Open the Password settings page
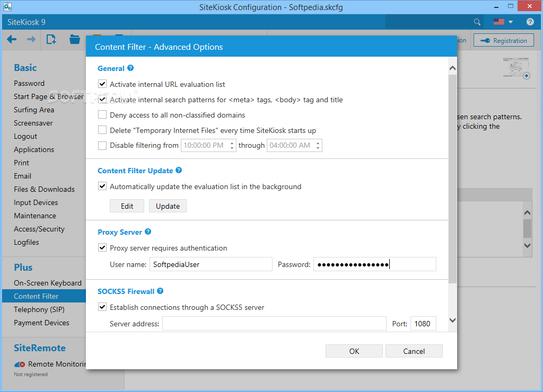Viewport: 543px width, 392px height. [29, 83]
